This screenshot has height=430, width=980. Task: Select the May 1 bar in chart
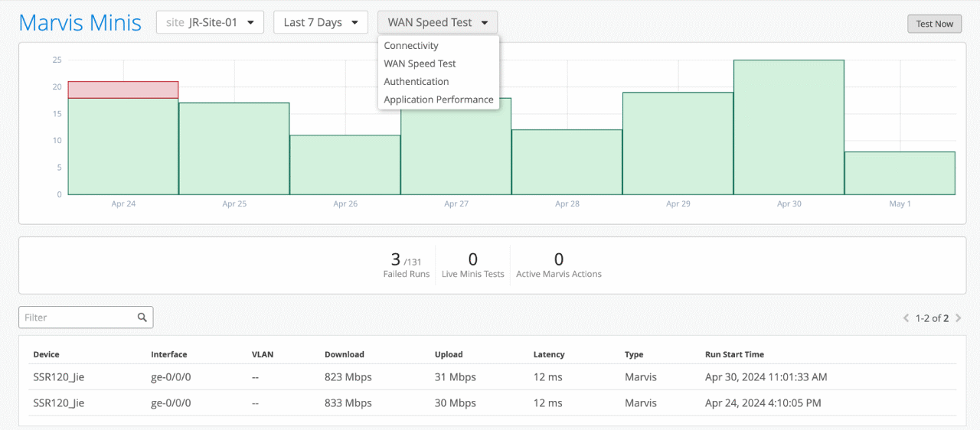[x=900, y=173]
